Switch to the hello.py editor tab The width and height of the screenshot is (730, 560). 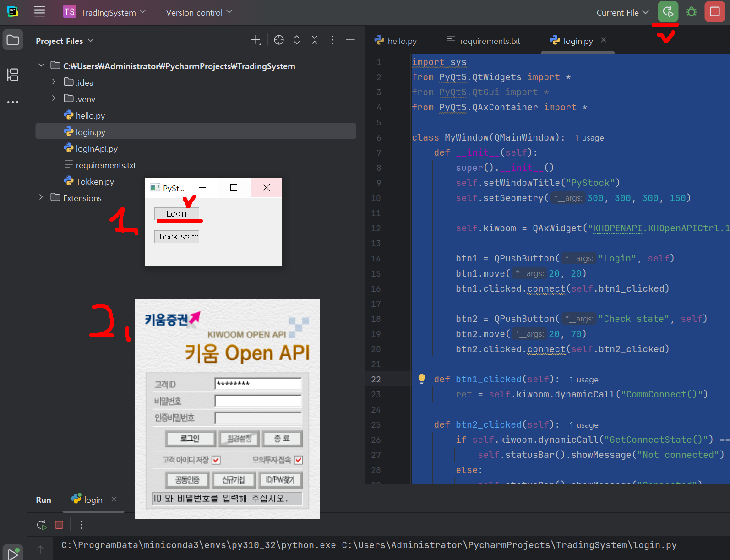(x=396, y=41)
